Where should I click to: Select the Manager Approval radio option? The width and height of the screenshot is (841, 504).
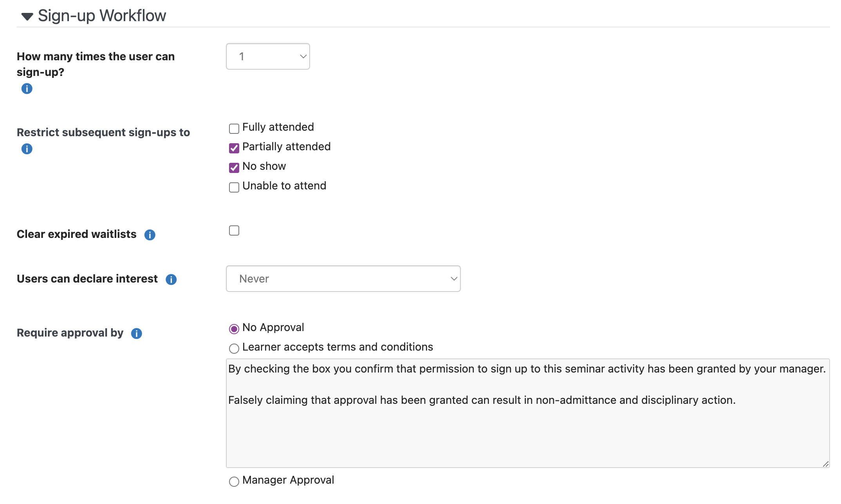point(234,481)
